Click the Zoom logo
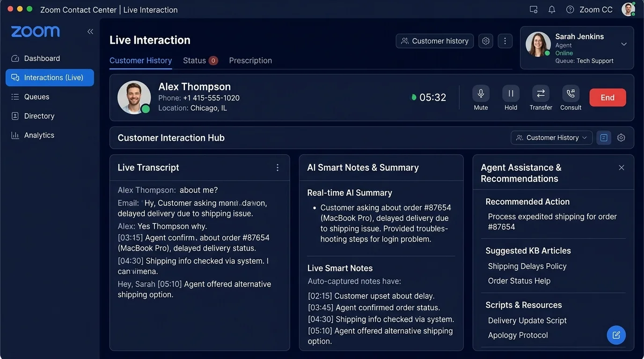Screen dimensions: 644x359 [x=36, y=31]
